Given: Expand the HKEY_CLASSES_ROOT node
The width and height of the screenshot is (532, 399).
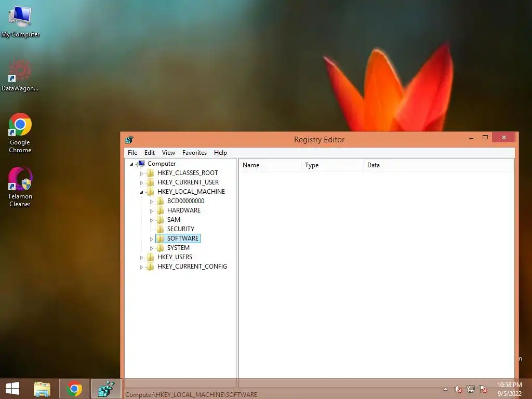Looking at the screenshot, I should (141, 174).
